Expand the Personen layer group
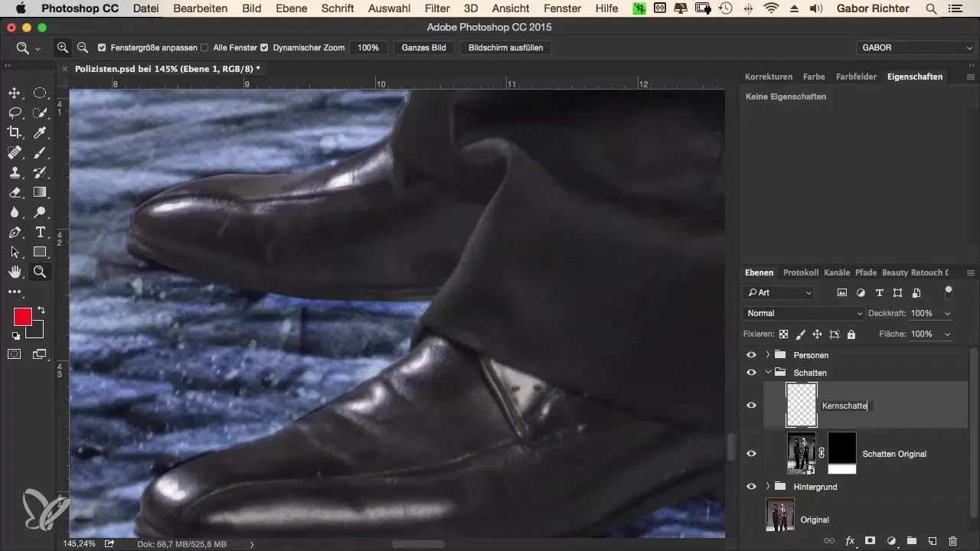 (x=767, y=355)
